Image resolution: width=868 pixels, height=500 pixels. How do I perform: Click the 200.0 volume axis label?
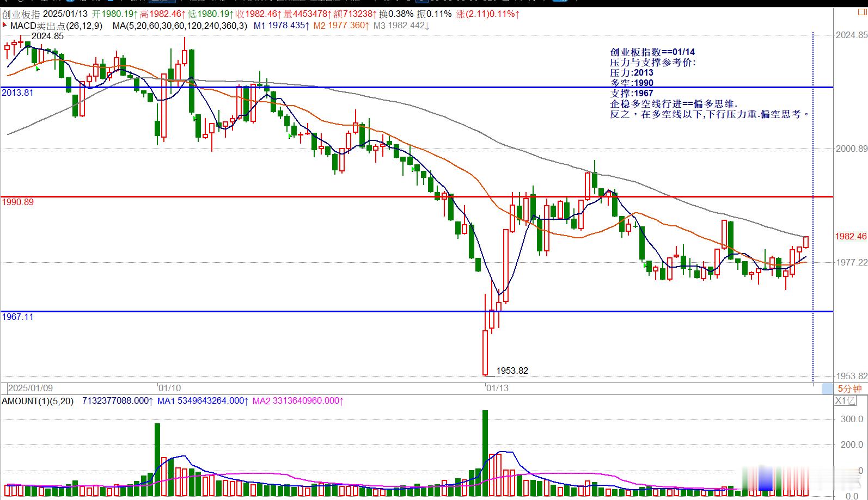click(x=852, y=445)
